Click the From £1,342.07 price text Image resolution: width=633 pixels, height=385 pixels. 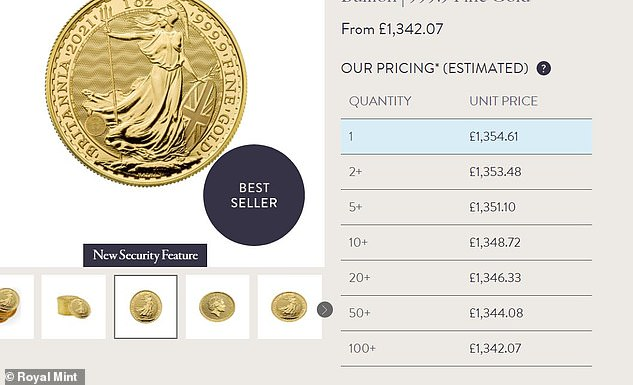pyautogui.click(x=392, y=29)
